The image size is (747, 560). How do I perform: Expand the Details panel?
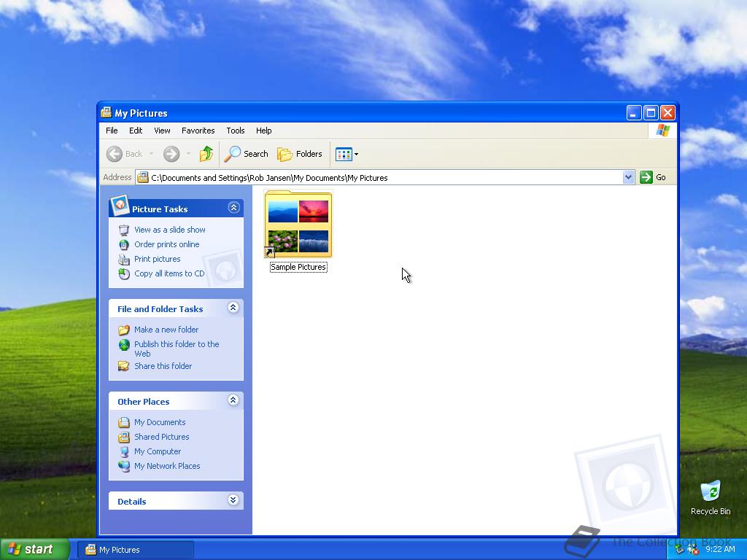(233, 500)
